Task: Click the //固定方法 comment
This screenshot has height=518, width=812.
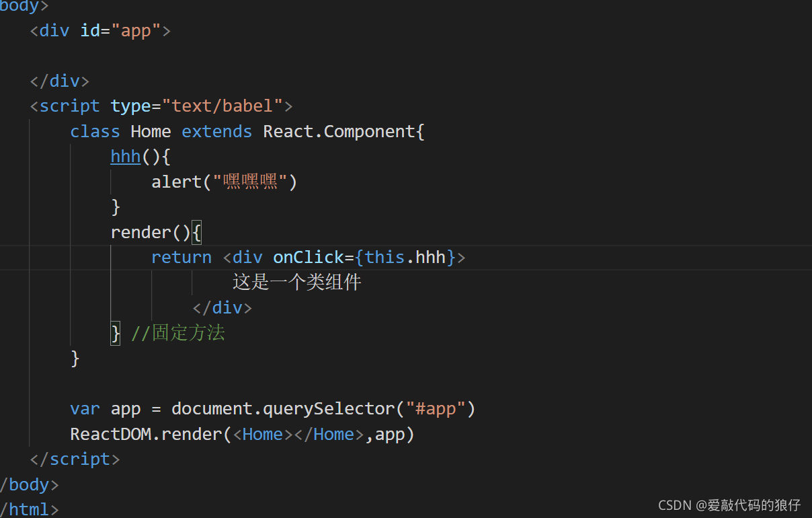Action: (x=177, y=333)
